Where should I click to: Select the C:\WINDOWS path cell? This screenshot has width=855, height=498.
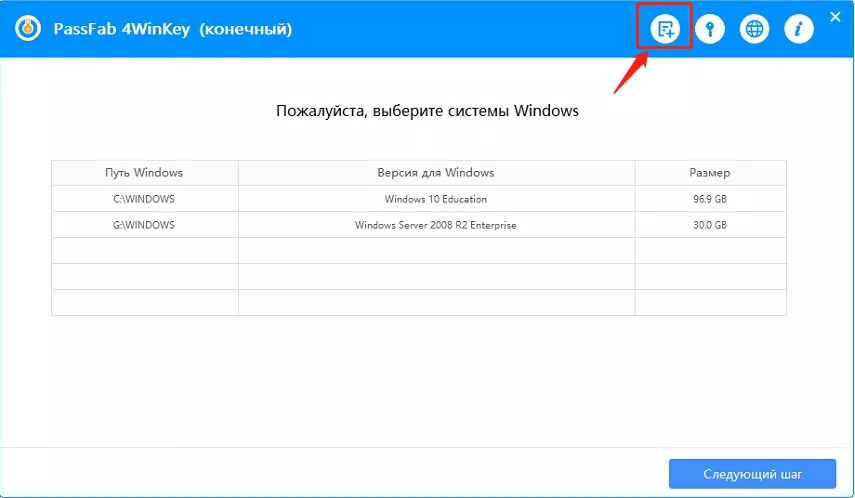pos(144,199)
